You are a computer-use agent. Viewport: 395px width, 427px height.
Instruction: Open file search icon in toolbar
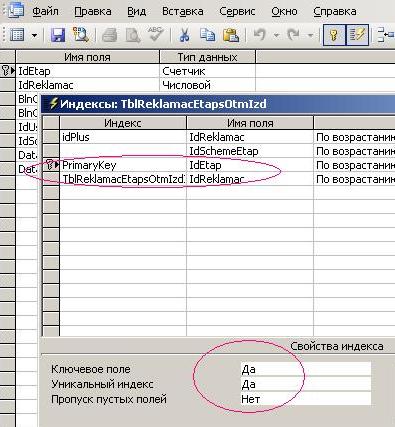(80, 35)
